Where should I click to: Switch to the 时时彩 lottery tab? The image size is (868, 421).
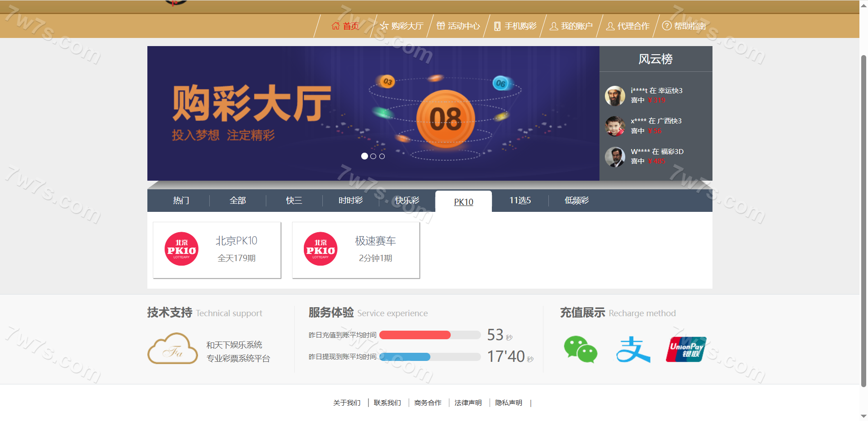[x=350, y=201]
